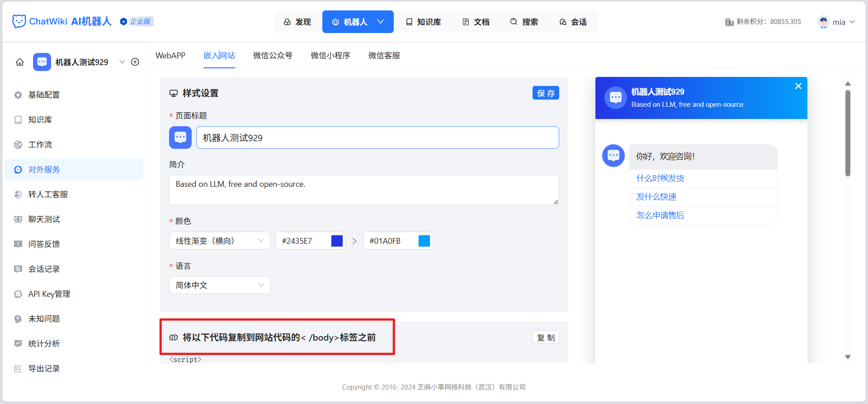This screenshot has height=404, width=868.
Task: Switch to the 微信小程序 tab
Action: [x=330, y=55]
